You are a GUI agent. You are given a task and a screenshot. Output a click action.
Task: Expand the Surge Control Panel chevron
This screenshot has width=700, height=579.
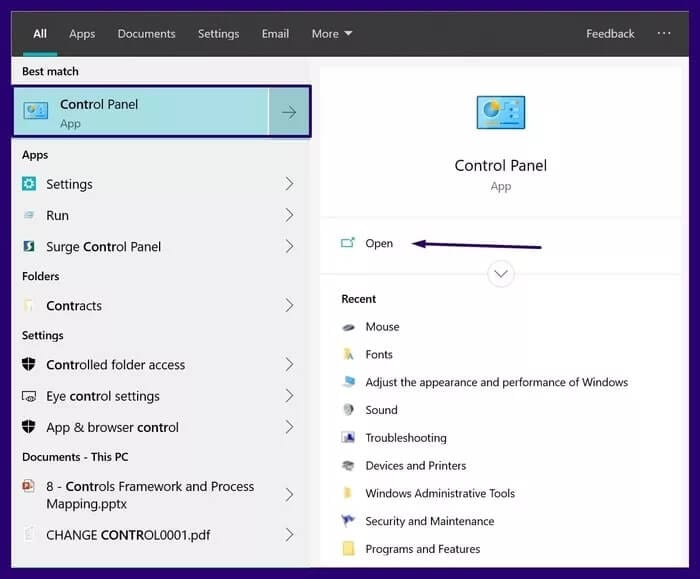tap(289, 246)
